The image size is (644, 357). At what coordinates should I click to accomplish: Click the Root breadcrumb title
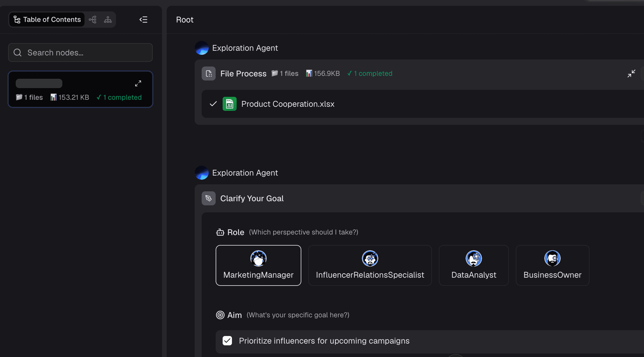(x=185, y=20)
